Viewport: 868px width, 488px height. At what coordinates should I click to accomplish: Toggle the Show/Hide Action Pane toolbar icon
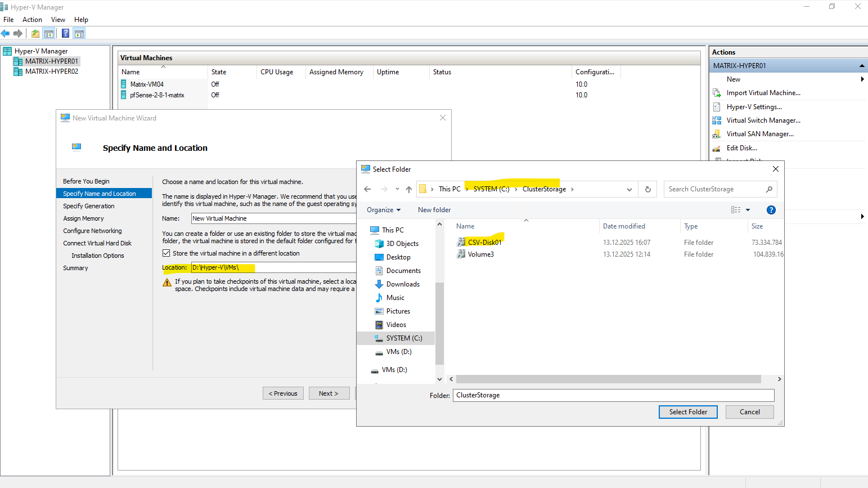[x=79, y=34]
